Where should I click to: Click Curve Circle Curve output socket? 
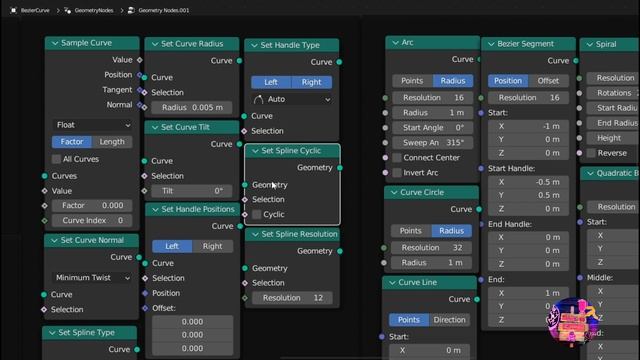[x=479, y=209]
